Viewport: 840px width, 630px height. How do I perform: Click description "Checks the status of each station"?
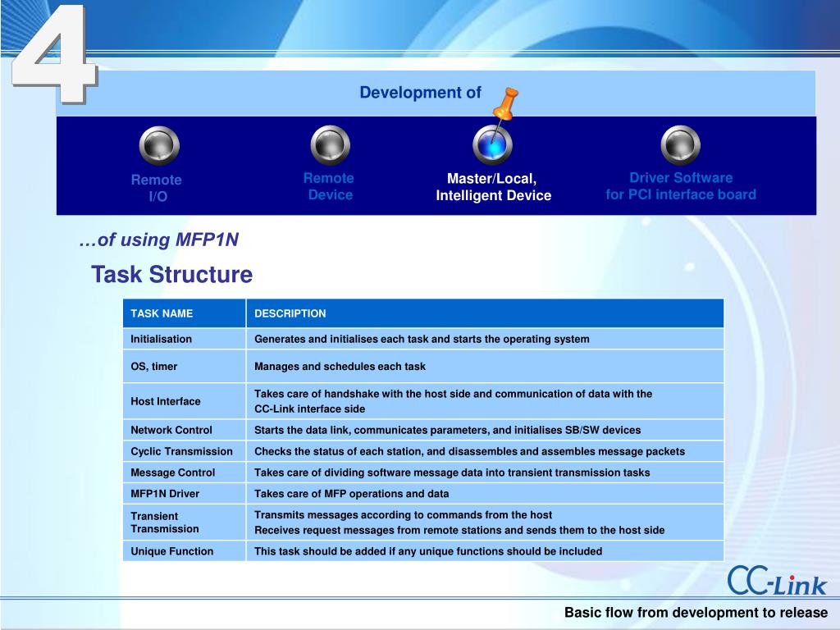485,452
